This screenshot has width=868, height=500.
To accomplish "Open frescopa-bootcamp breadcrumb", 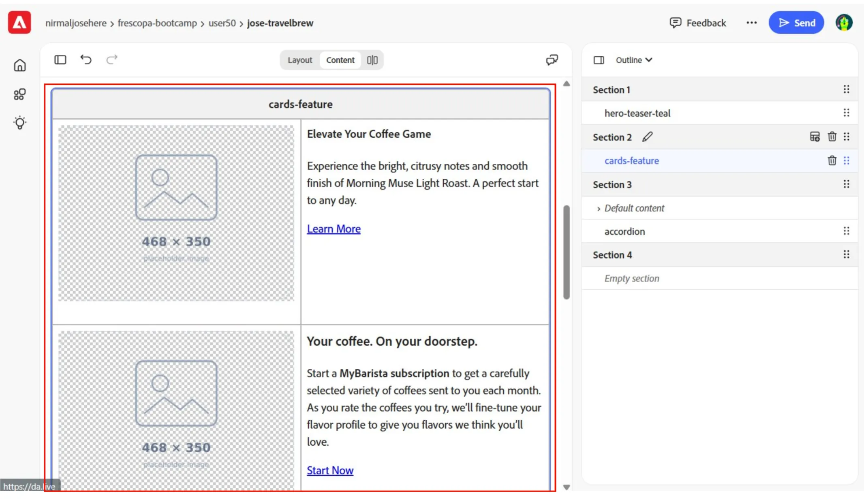I will (x=157, y=23).
